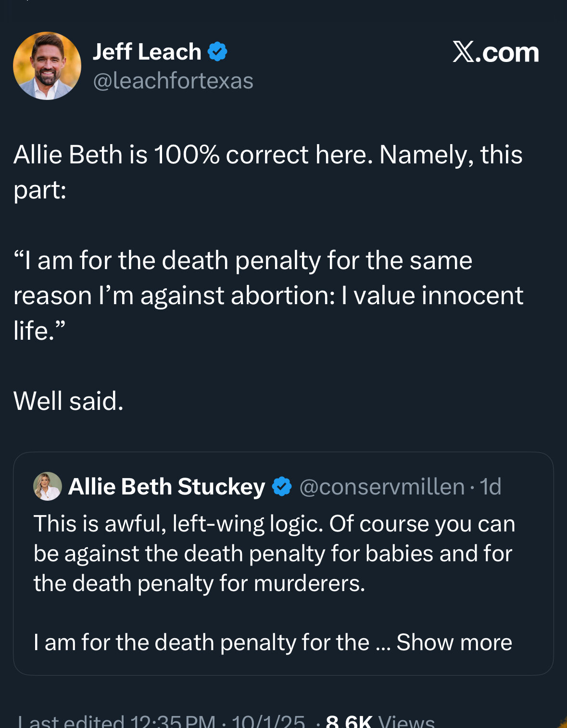567x728 pixels.
Task: Expand quoted post with Show more
Action: click(x=454, y=642)
